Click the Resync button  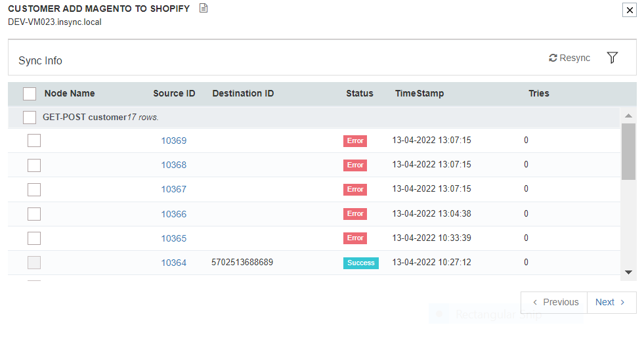569,58
